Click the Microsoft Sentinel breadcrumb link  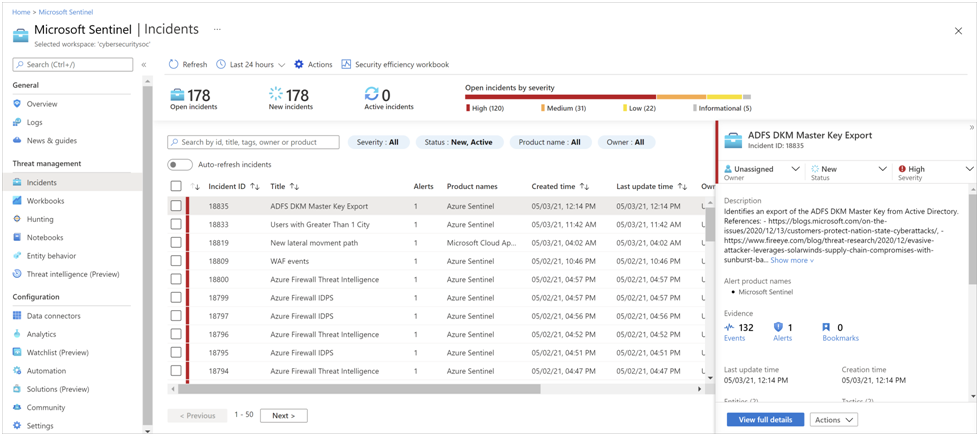tap(66, 12)
